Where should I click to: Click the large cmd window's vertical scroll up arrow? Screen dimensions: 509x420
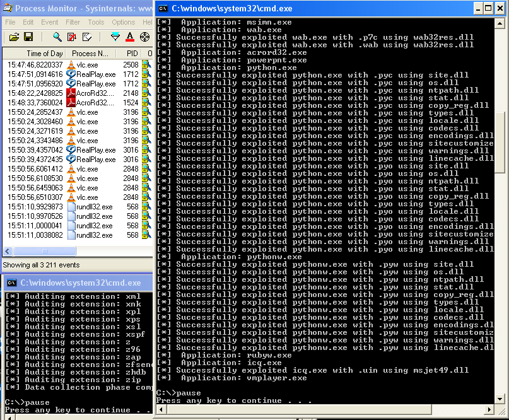(500, 23)
